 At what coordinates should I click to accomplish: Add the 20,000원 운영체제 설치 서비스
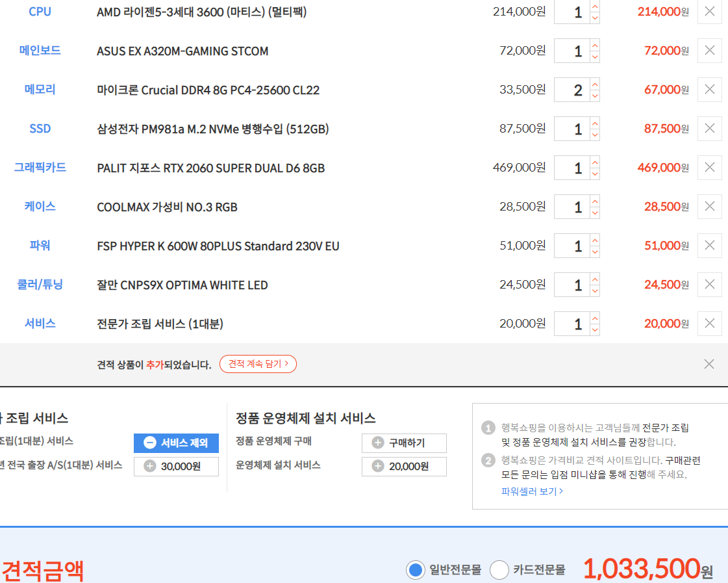coord(404,467)
